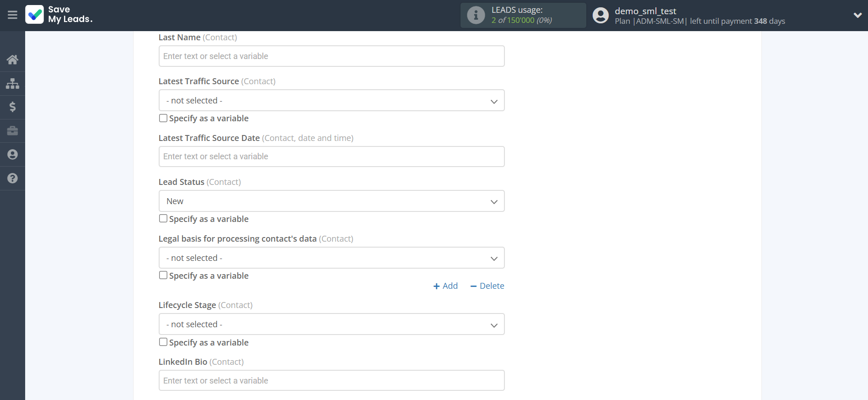This screenshot has height=400, width=868.
Task: Open the user profile sidebar icon
Action: tap(12, 155)
